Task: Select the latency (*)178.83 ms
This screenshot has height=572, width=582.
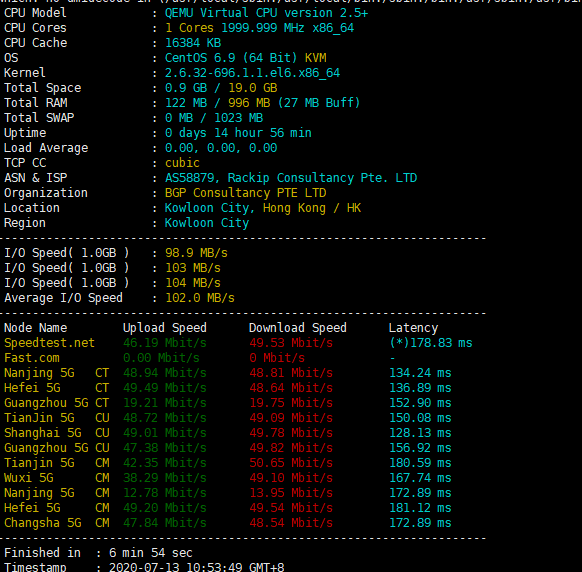Action: tap(431, 343)
